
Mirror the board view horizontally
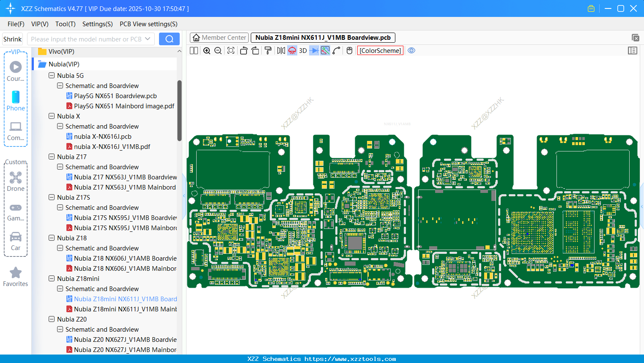click(x=281, y=50)
